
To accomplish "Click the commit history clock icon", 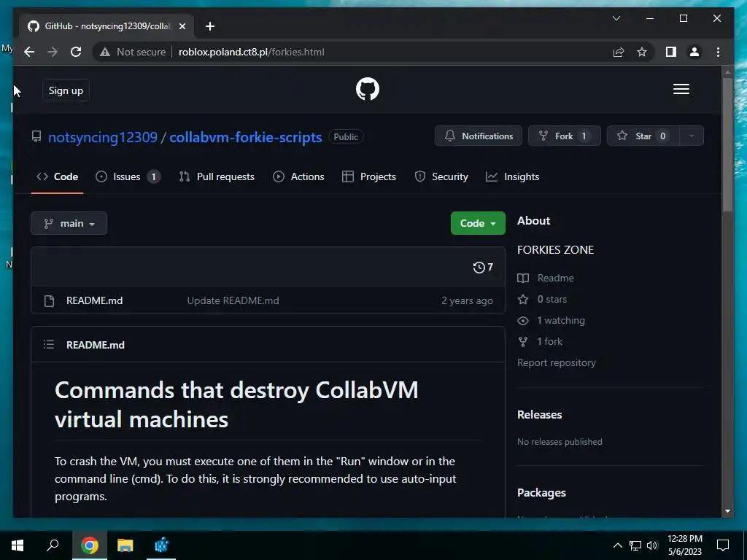I will [479, 267].
